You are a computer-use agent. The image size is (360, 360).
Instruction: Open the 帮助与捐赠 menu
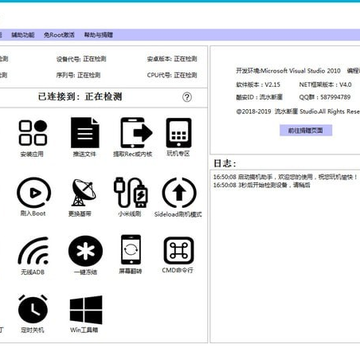pyautogui.click(x=98, y=35)
